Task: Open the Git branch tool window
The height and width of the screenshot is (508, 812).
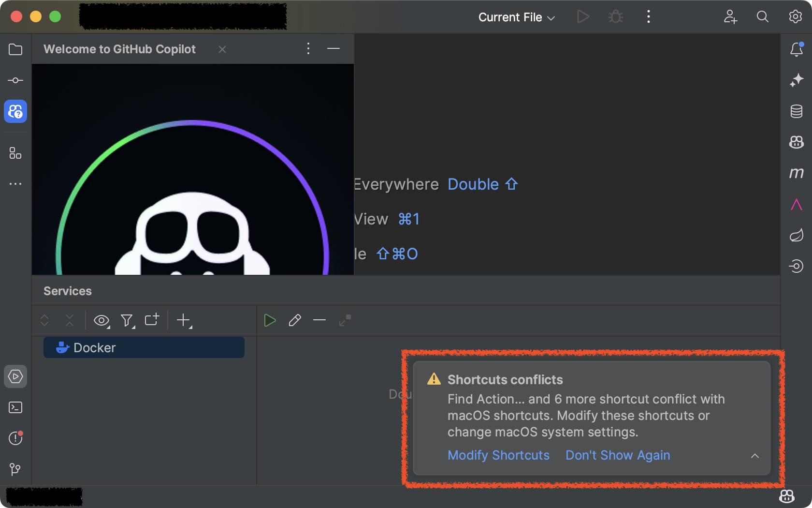Action: click(15, 469)
